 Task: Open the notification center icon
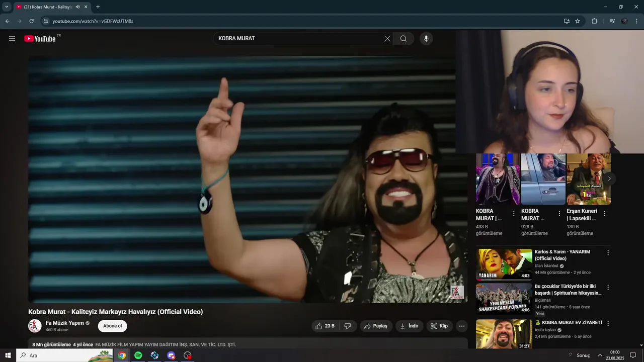tap(633, 355)
